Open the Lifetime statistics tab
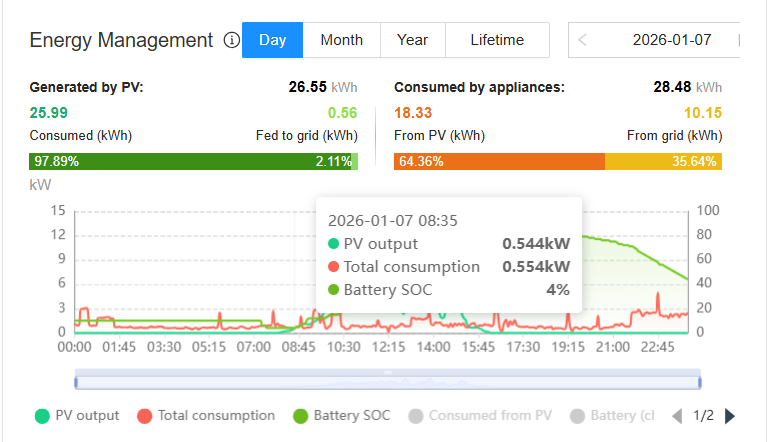The image size is (773, 442). [497, 41]
